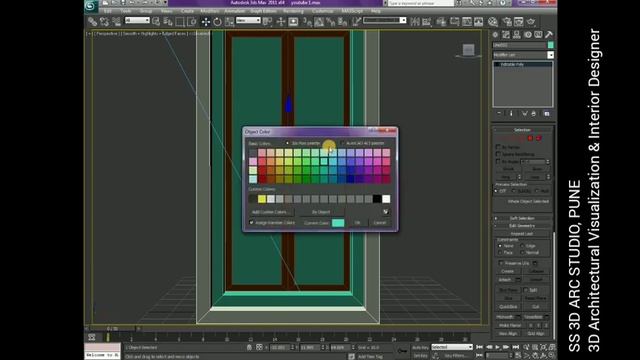Open the Create menu
Image resolution: width=640 pixels, height=360 pixels.
[x=187, y=11]
